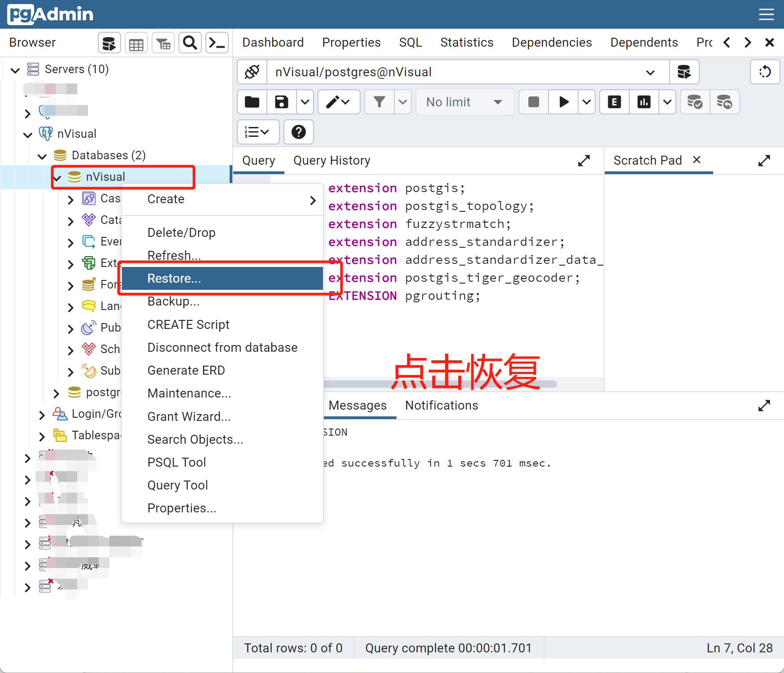This screenshot has width=784, height=673.
Task: Open Search Objects magnifier icon
Action: click(x=190, y=43)
